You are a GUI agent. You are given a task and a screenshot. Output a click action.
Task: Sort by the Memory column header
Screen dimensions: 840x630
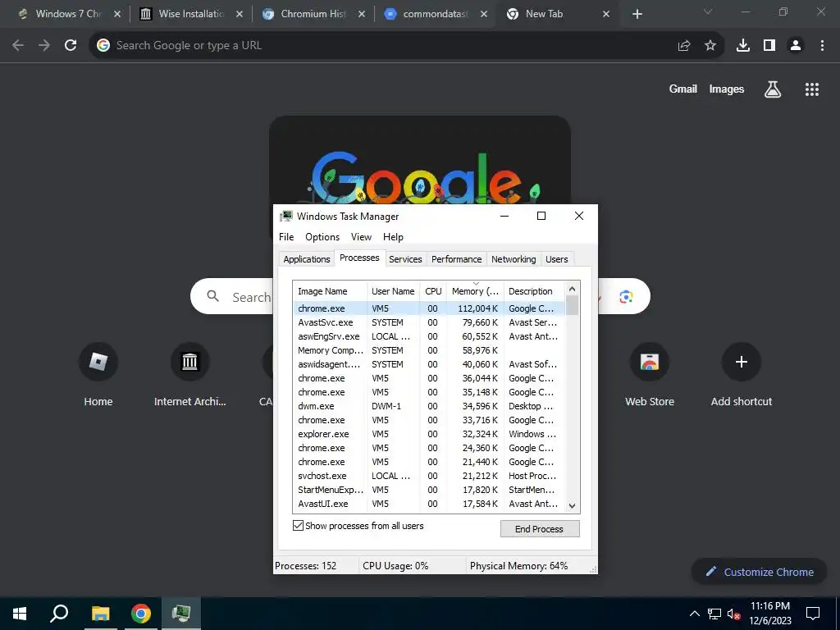(475, 291)
